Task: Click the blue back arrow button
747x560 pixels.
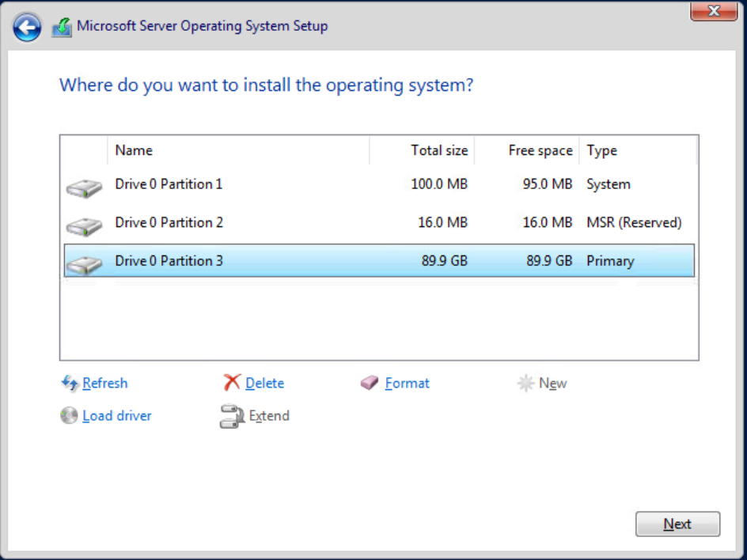Action: (x=27, y=28)
